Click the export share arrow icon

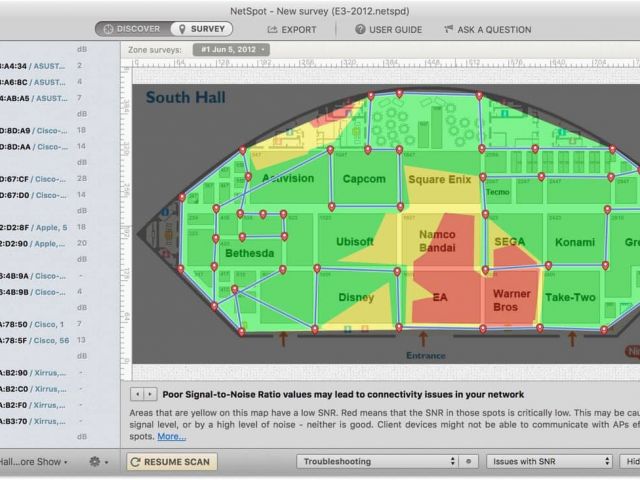click(x=272, y=29)
